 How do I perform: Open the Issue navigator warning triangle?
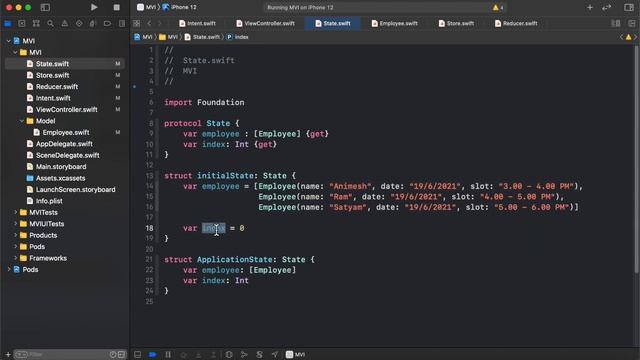click(x=64, y=24)
